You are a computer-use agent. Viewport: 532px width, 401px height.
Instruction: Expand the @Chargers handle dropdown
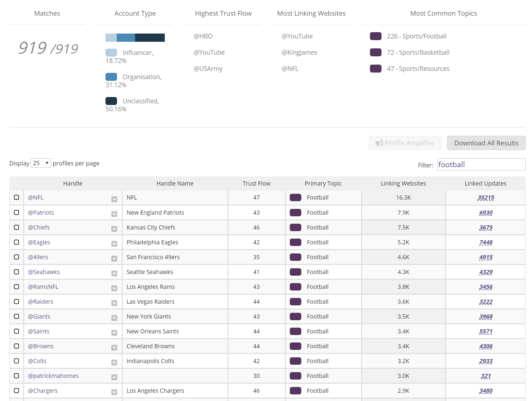point(114,392)
